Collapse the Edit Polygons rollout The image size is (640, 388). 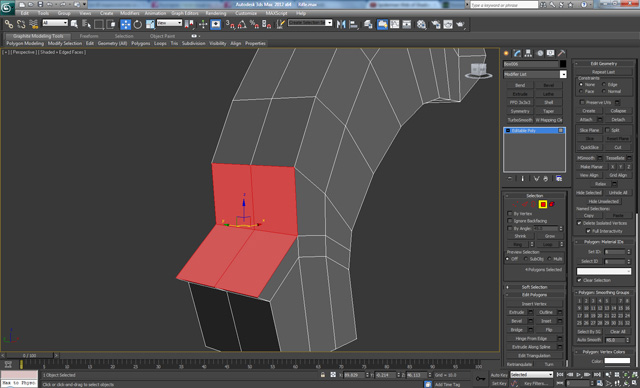(x=534, y=295)
